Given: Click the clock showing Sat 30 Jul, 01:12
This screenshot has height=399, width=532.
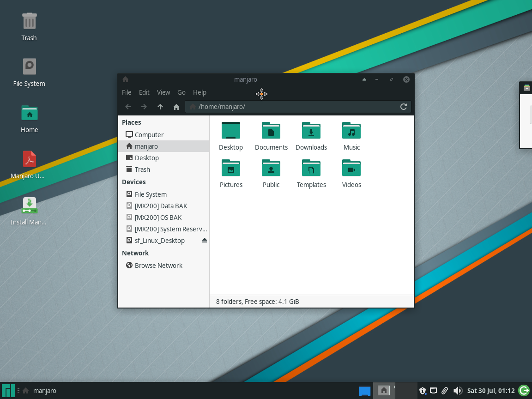Looking at the screenshot, I should pos(491,391).
